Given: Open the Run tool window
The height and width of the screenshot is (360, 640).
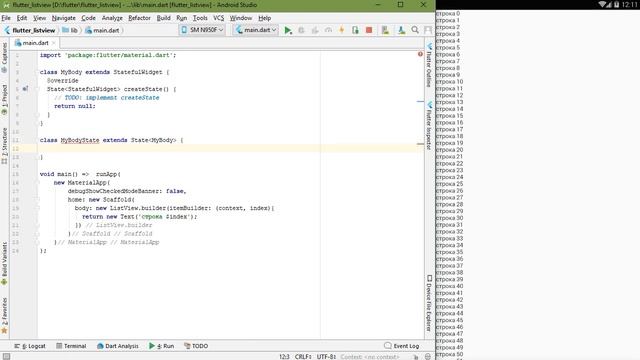Looking at the screenshot, I should (x=162, y=346).
